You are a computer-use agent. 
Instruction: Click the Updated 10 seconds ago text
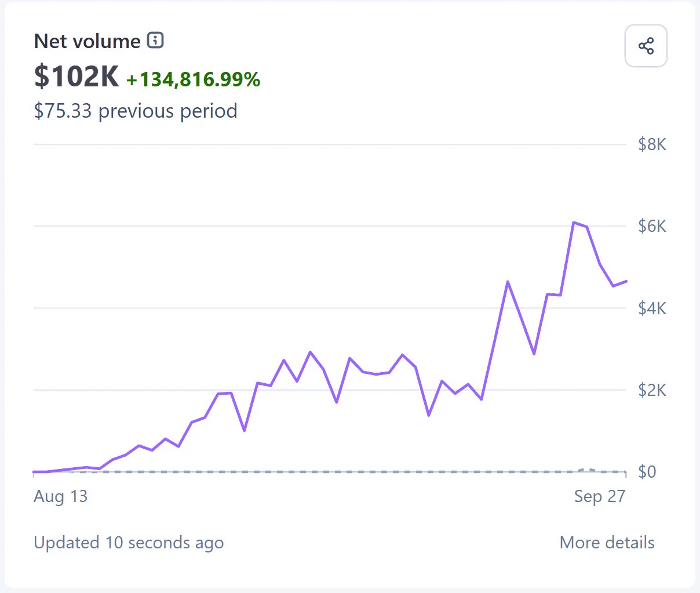tap(129, 543)
